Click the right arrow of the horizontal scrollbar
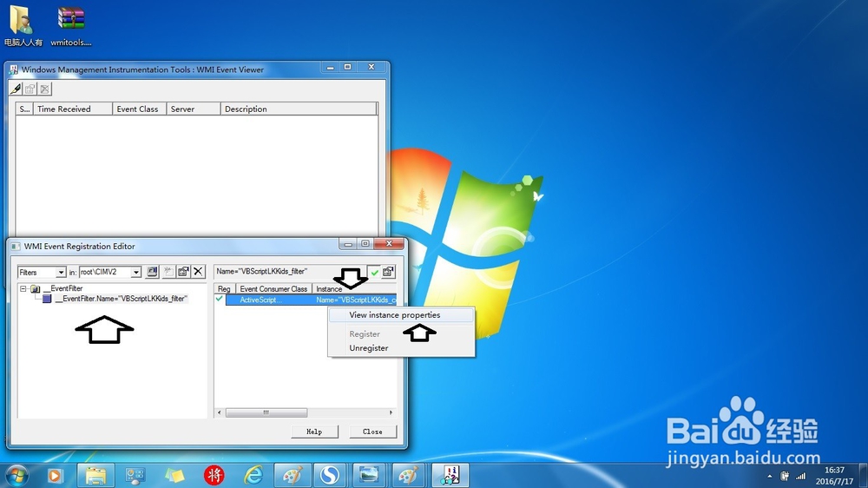This screenshot has width=868, height=488. (x=391, y=412)
